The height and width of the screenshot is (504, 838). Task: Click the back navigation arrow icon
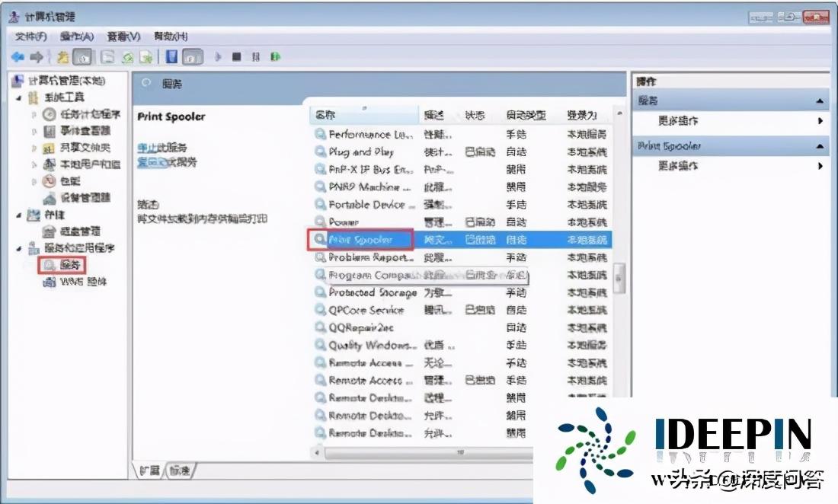[18, 57]
